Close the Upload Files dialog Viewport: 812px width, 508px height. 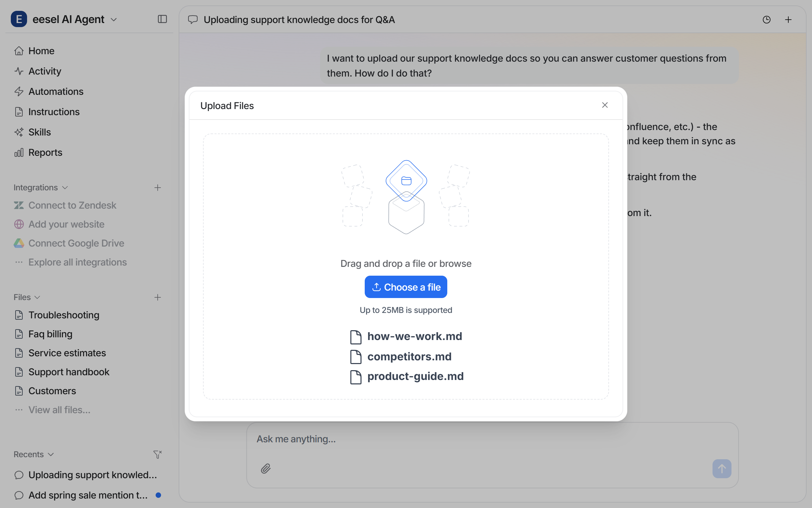click(x=605, y=105)
